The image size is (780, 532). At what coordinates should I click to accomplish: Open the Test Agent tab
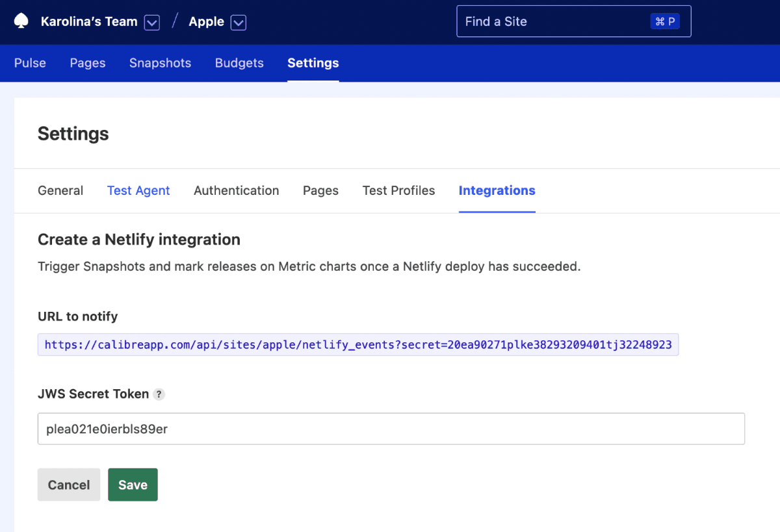(138, 190)
